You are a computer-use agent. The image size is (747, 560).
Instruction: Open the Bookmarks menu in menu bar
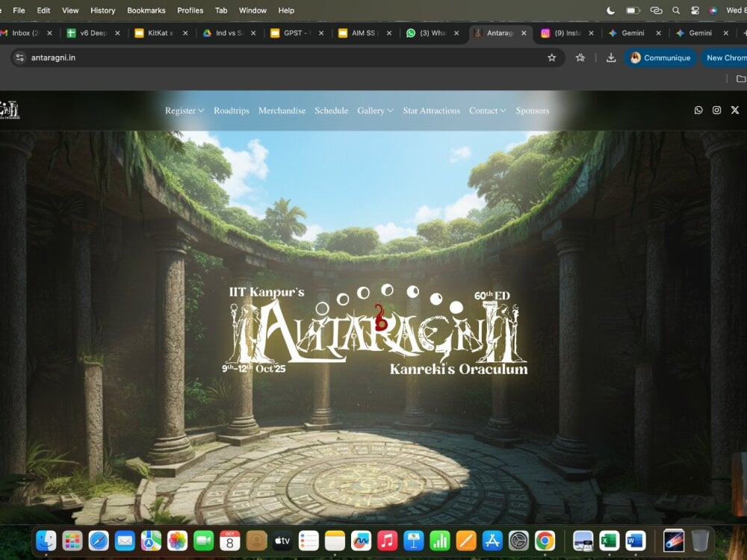point(146,10)
